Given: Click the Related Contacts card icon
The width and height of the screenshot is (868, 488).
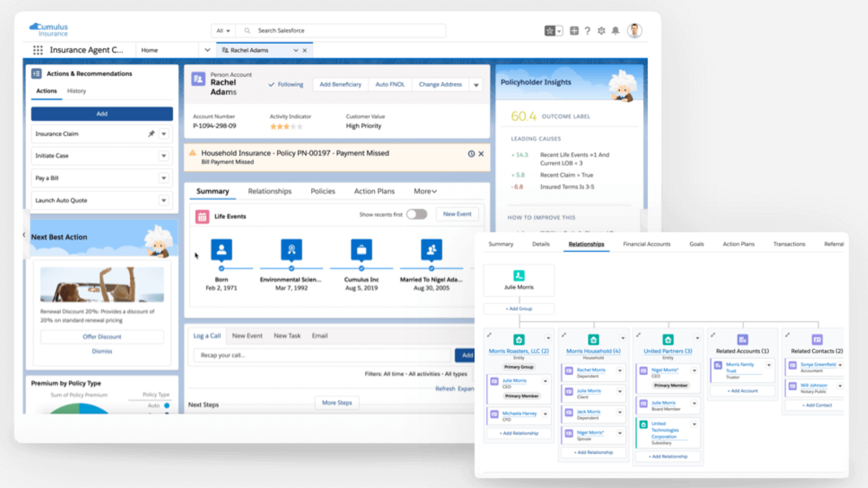Looking at the screenshot, I should click(x=817, y=339).
